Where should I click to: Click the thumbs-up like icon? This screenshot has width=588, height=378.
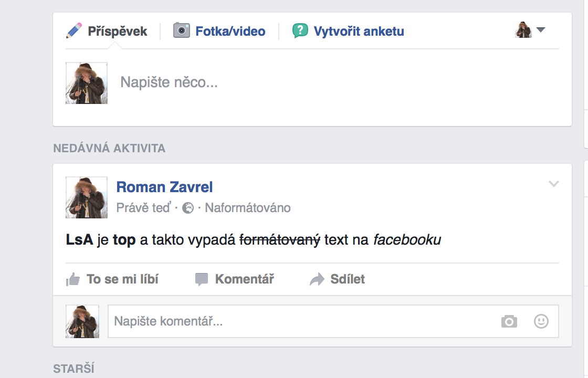[x=73, y=279]
